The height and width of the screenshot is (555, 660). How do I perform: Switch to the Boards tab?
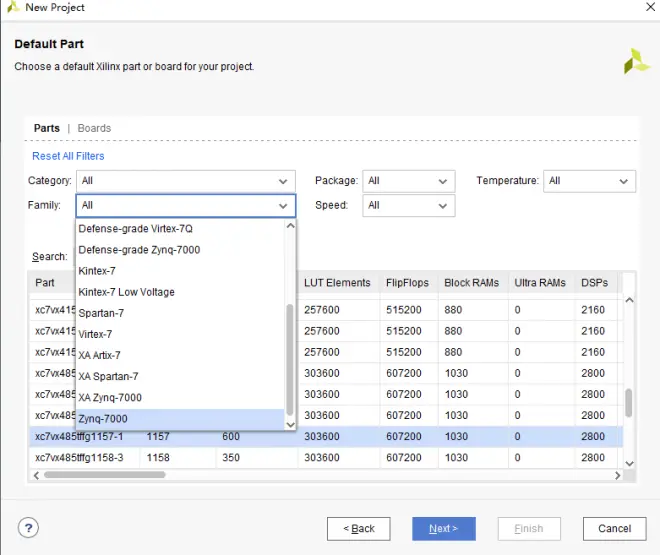point(94,128)
